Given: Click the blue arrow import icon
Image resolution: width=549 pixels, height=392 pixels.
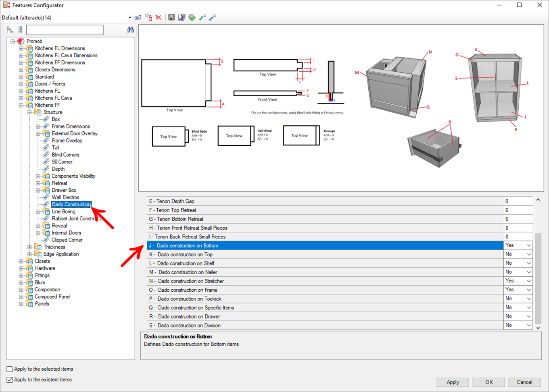Looking at the screenshot, I should point(213,17).
